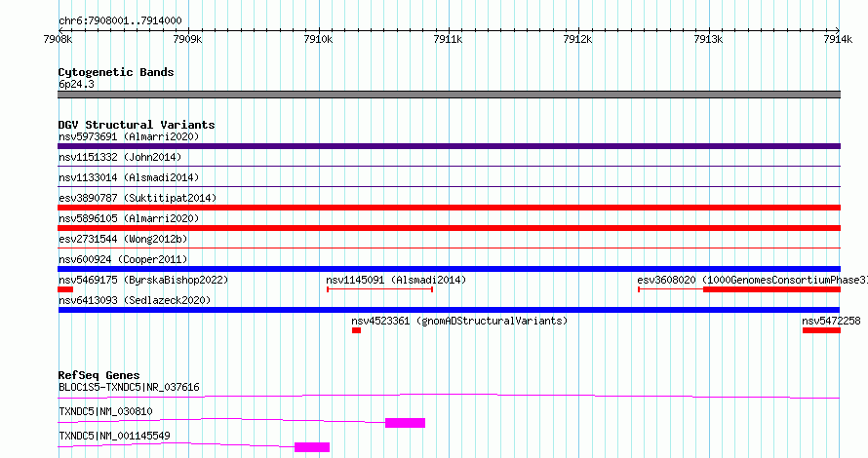Screen dimensions: 868x458
Task: Select the magenta exon block of TXNDC5|NM_001145549
Action: (312, 447)
